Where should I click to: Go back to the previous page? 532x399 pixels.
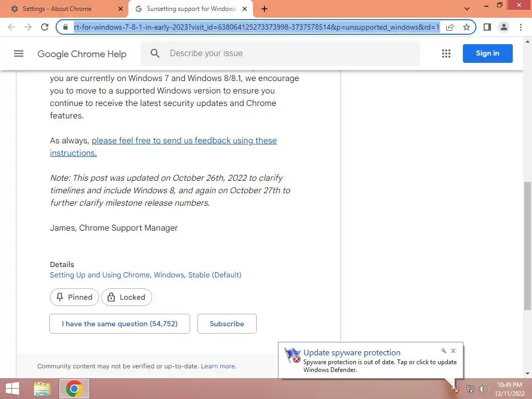point(11,27)
